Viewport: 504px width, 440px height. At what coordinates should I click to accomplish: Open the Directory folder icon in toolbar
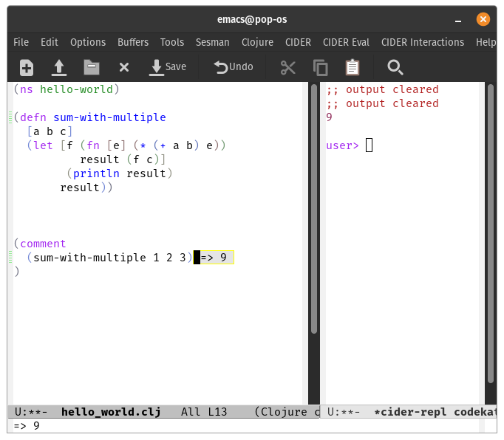click(x=91, y=68)
